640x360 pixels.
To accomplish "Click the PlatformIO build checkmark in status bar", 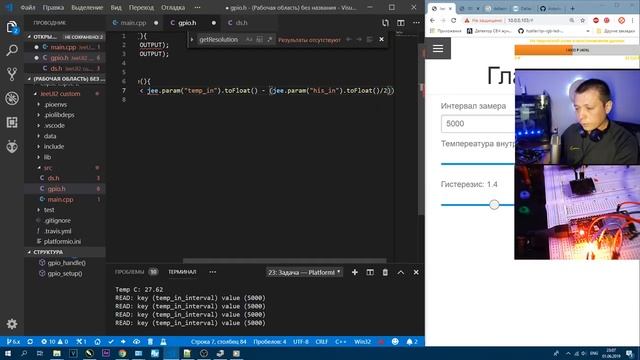I will [x=111, y=342].
